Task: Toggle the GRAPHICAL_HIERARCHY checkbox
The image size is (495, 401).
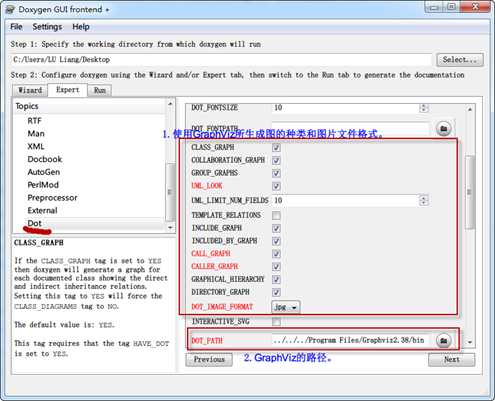Action: tap(276, 279)
